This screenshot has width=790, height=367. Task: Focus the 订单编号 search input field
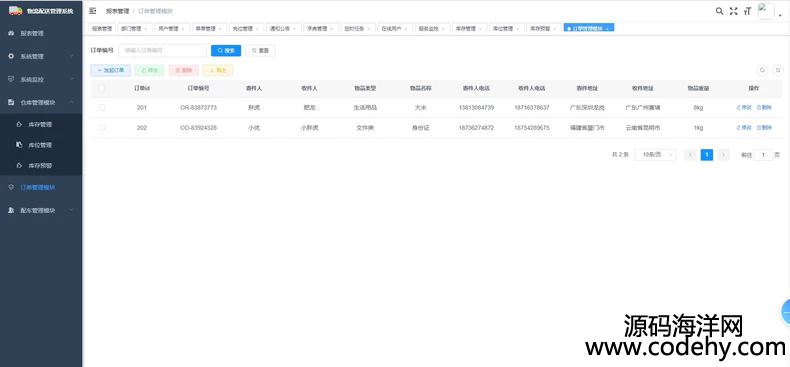(163, 50)
